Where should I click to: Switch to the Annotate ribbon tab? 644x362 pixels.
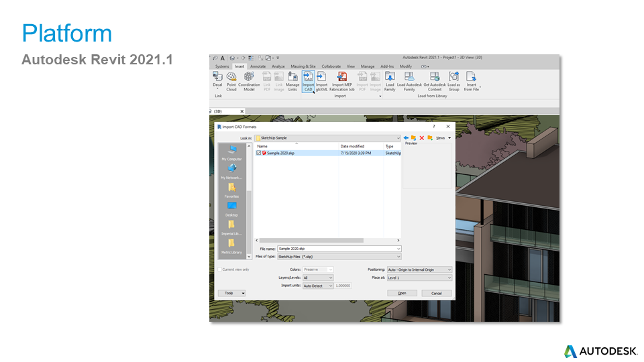(x=258, y=66)
